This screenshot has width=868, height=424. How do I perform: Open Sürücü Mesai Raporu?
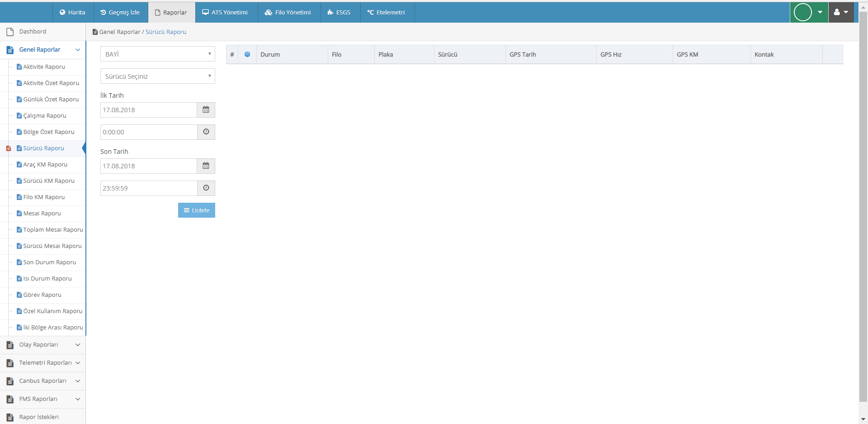click(52, 246)
